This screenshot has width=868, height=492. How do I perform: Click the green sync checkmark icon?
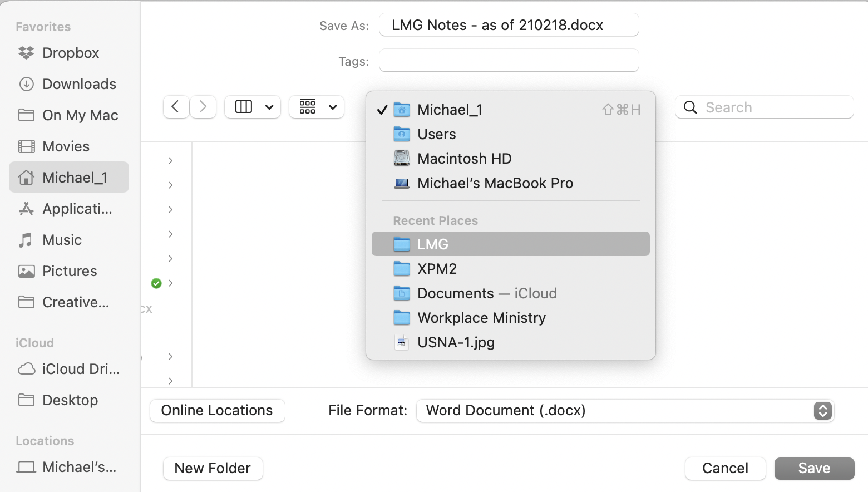click(x=156, y=283)
